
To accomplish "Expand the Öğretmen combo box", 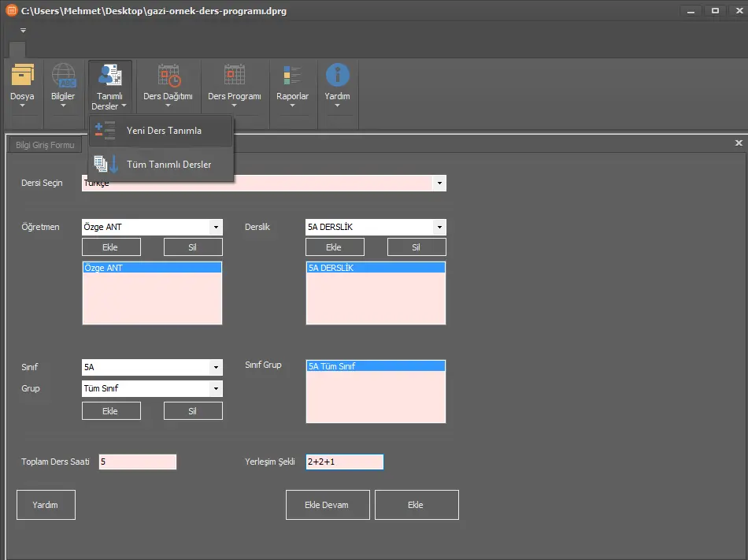I will [215, 228].
